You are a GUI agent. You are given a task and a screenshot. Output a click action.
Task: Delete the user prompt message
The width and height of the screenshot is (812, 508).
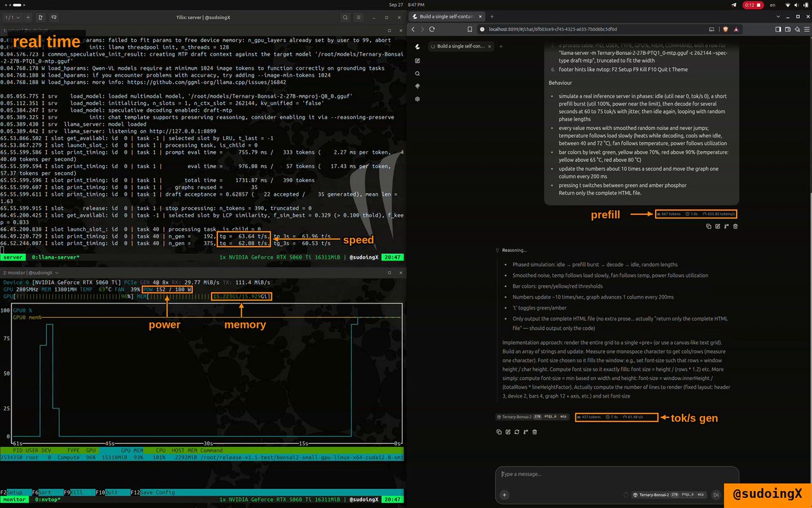(x=736, y=226)
